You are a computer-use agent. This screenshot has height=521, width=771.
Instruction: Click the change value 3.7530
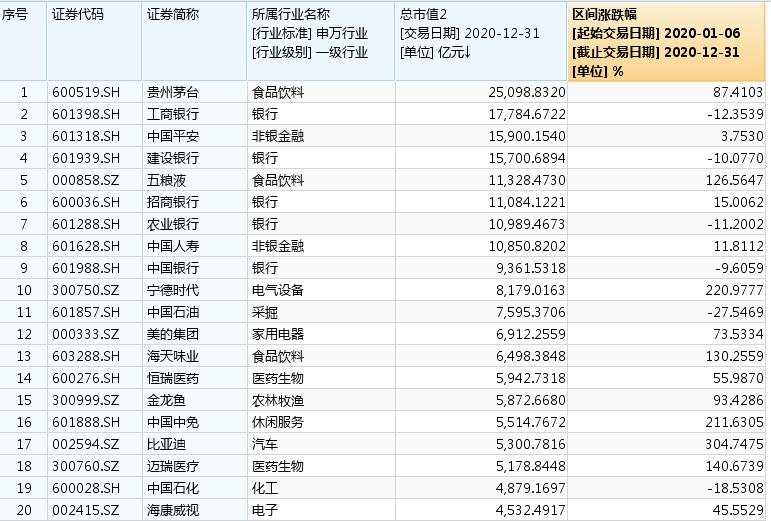pyautogui.click(x=741, y=136)
